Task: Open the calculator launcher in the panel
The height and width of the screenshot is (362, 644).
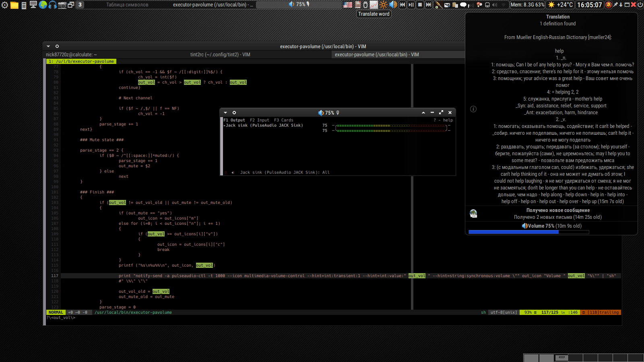Action: pos(24,5)
